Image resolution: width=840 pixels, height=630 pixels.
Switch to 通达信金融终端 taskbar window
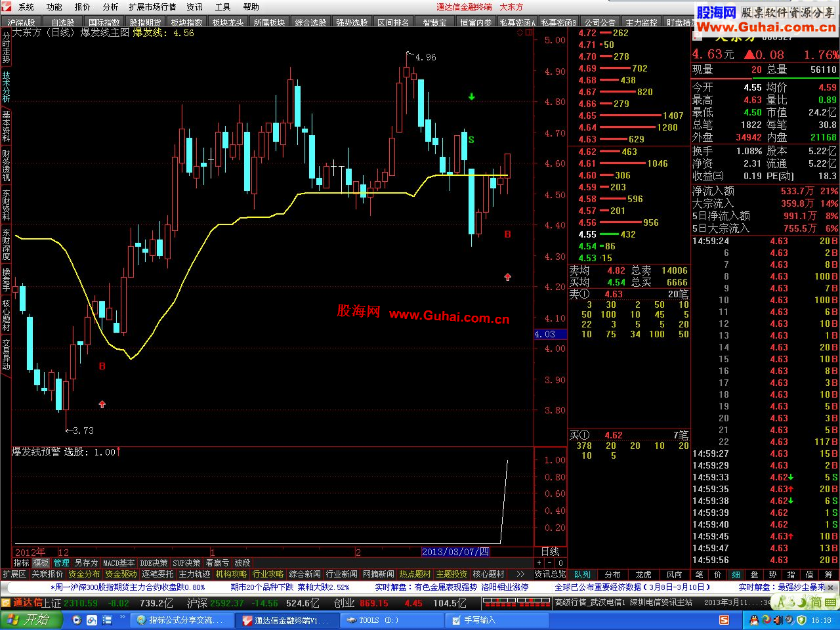pos(287,620)
